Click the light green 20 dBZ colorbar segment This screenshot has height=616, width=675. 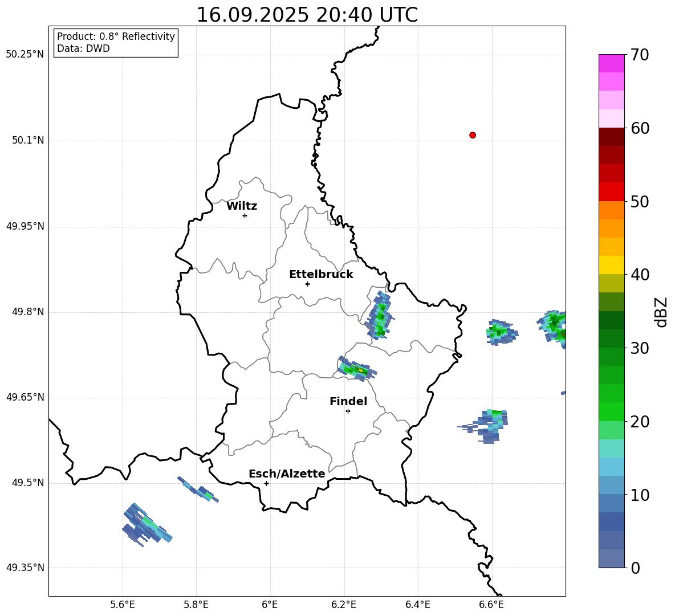611,430
